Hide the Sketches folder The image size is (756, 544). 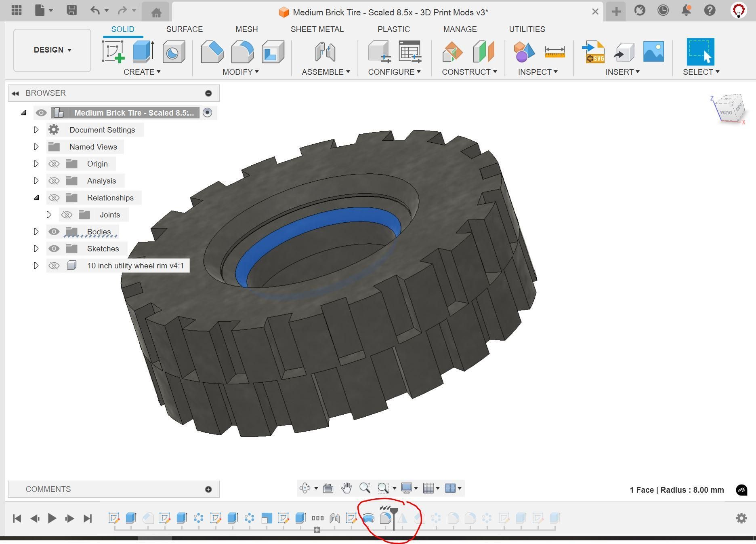tap(54, 249)
